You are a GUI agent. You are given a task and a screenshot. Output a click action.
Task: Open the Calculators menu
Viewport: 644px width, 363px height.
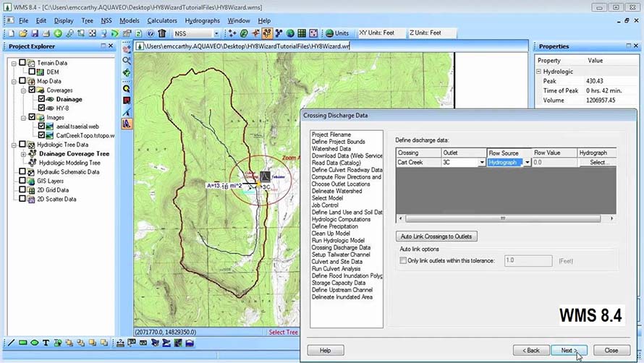tap(161, 21)
